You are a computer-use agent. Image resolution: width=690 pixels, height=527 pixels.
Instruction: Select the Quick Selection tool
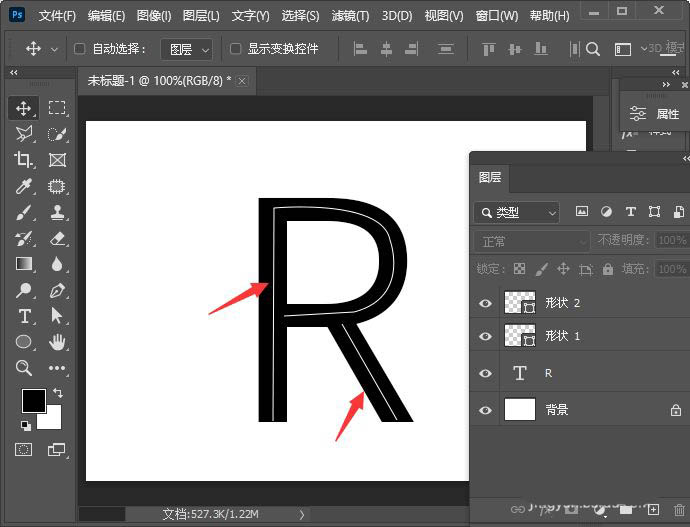[57, 134]
